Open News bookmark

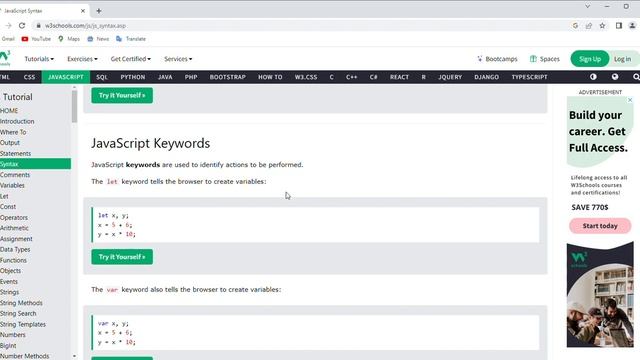tap(98, 39)
